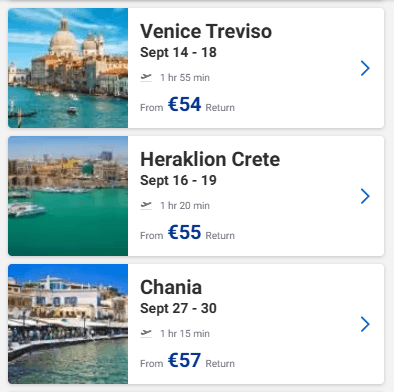This screenshot has width=394, height=392.
Task: Select the Heraklion Crete destination title
Action: click(x=210, y=159)
